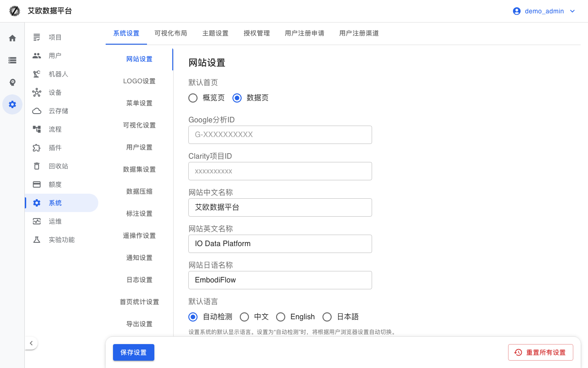
Task: Click the 运维 monitor icon
Action: click(x=37, y=221)
